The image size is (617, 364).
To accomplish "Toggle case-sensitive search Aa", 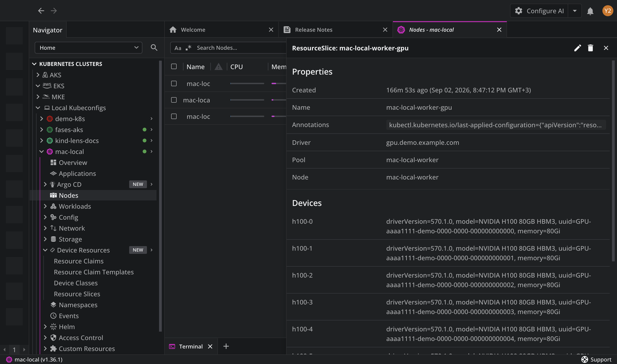I will coord(178,48).
